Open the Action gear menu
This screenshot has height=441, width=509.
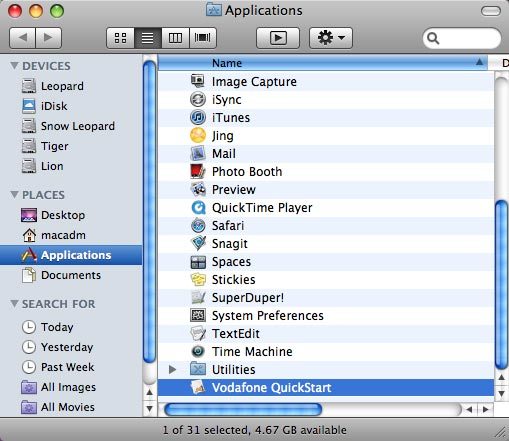pyautogui.click(x=331, y=38)
